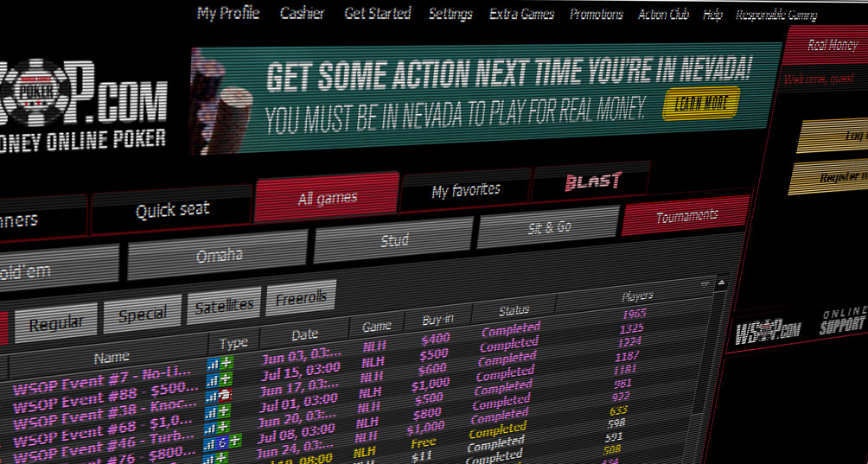Filter tournaments by Satellites
The width and height of the screenshot is (868, 464).
coord(224,305)
